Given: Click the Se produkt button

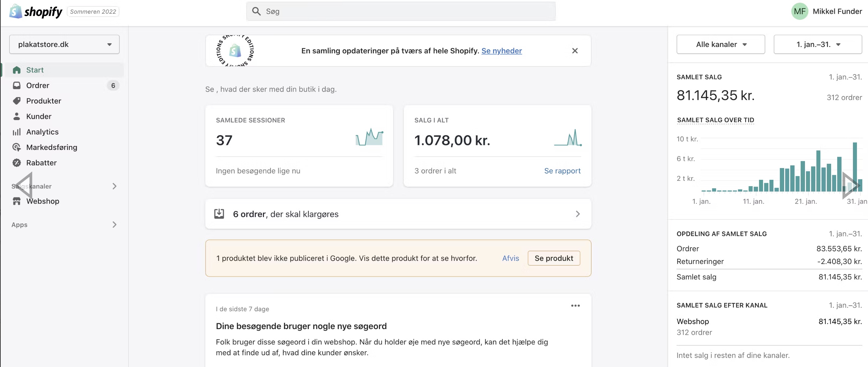Looking at the screenshot, I should (554, 259).
